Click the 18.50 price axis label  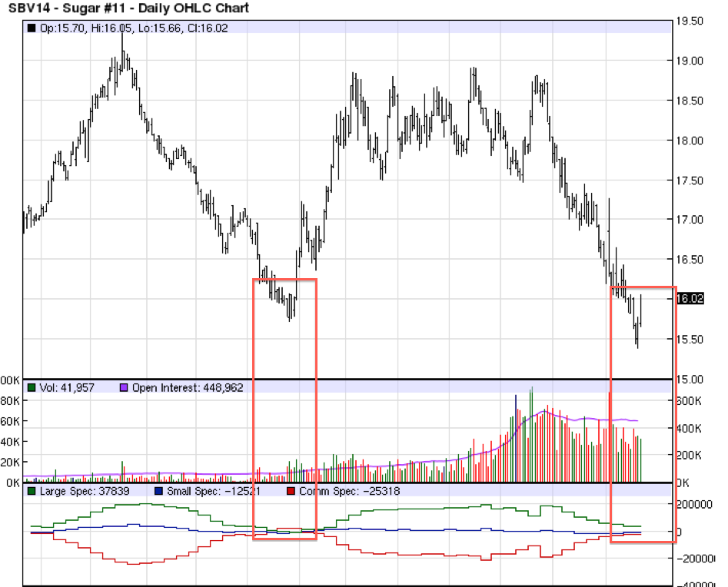pos(690,101)
